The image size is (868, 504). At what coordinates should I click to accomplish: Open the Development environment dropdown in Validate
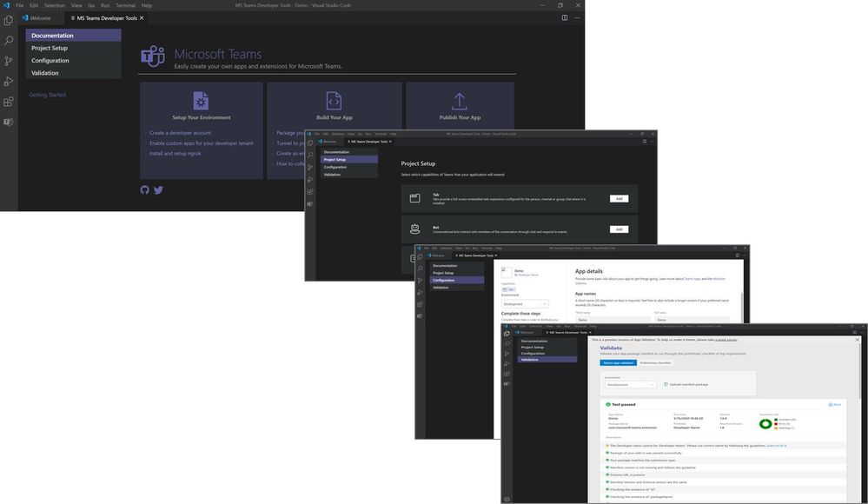tap(629, 383)
